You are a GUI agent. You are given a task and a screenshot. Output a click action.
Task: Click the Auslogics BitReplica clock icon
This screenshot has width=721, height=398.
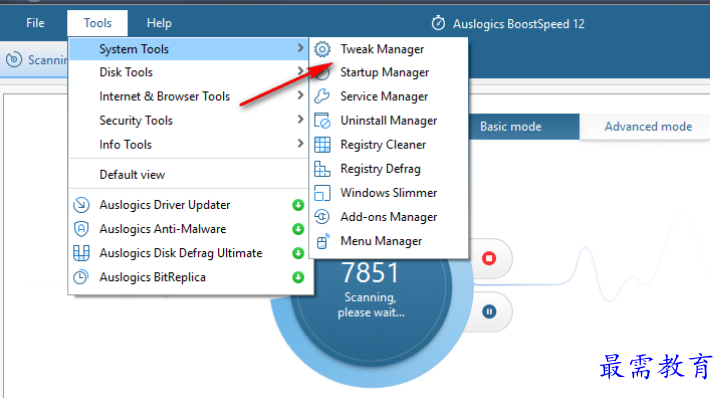(81, 277)
